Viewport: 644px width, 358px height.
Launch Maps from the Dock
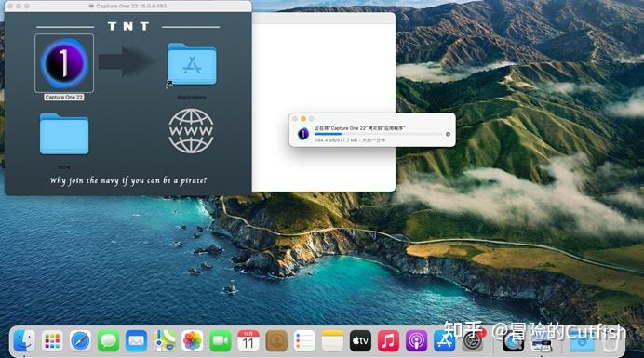(165, 340)
